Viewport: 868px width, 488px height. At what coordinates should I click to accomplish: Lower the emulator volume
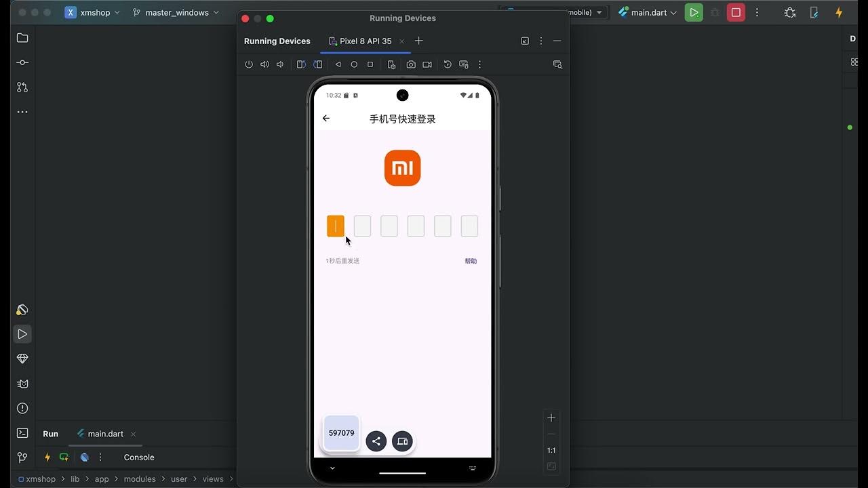(280, 64)
